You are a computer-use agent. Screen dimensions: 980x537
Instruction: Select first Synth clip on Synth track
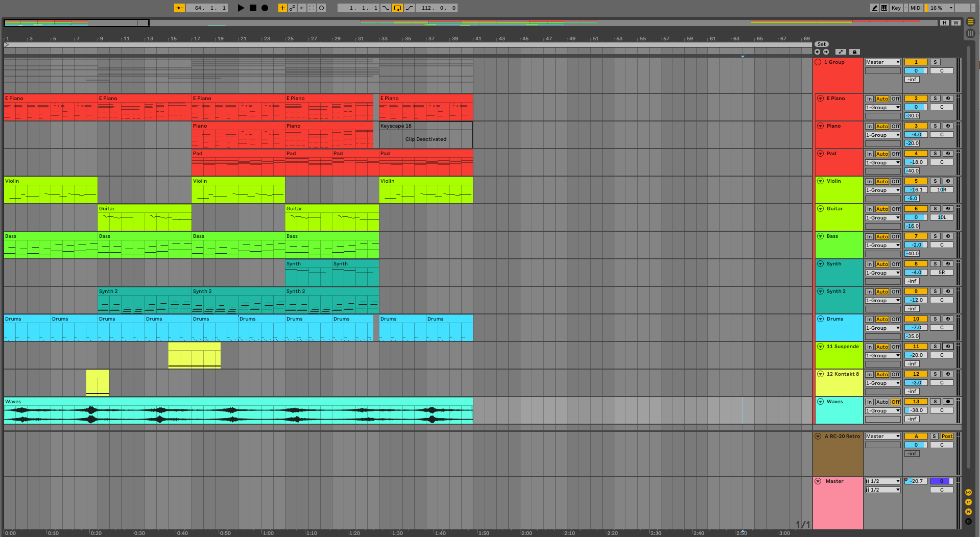pyautogui.click(x=308, y=273)
